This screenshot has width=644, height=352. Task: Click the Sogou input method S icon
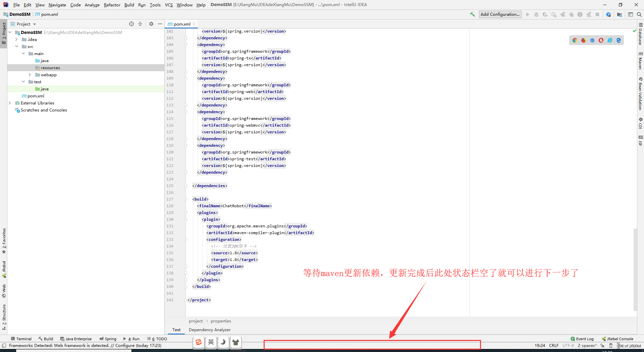coord(199,342)
